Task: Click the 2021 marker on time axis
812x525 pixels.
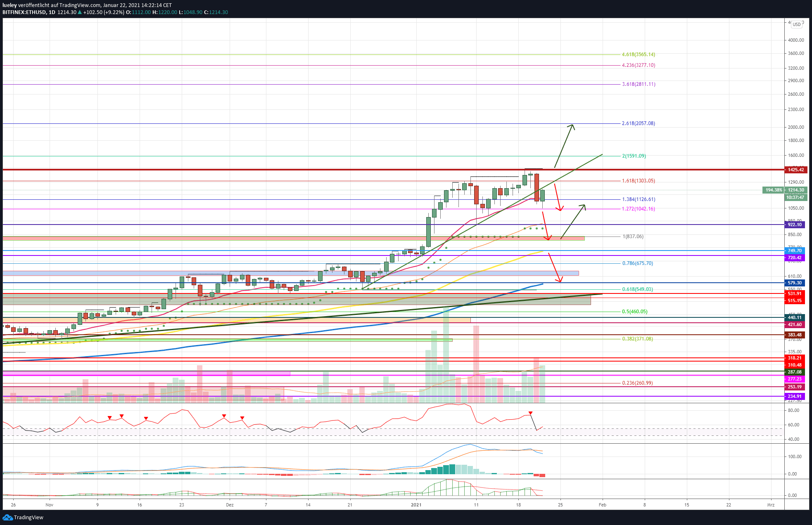Action: click(x=416, y=505)
